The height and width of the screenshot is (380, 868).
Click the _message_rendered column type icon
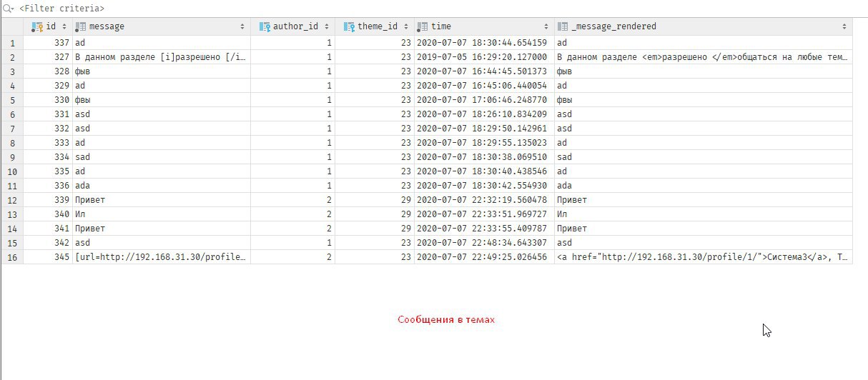point(562,26)
